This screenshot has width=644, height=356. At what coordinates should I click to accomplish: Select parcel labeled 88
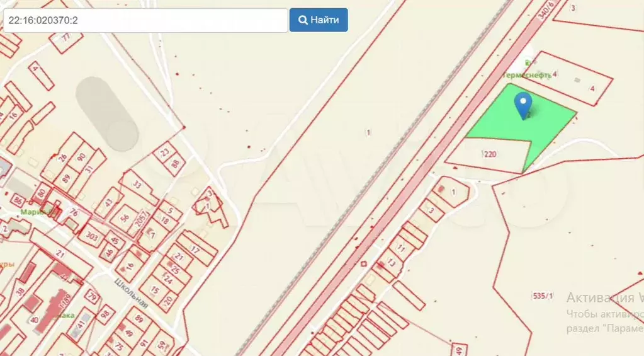pos(175,164)
